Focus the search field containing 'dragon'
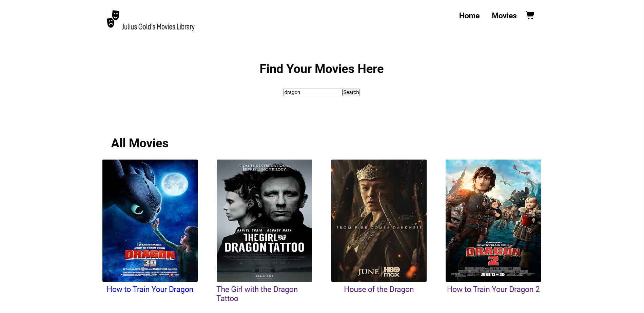The image size is (644, 313). tap(312, 92)
